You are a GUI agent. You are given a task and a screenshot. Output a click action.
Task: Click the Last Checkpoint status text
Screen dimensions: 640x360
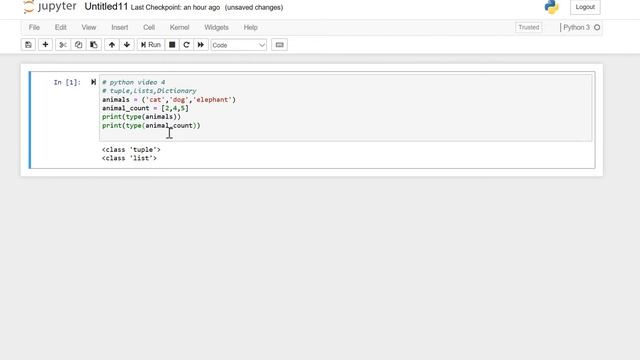point(176,8)
